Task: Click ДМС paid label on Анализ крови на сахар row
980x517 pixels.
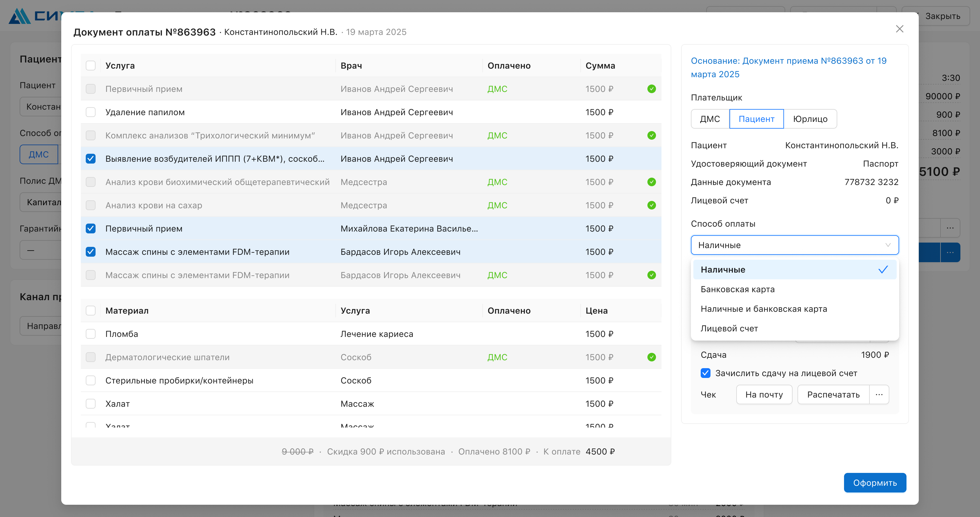Action: pos(497,206)
